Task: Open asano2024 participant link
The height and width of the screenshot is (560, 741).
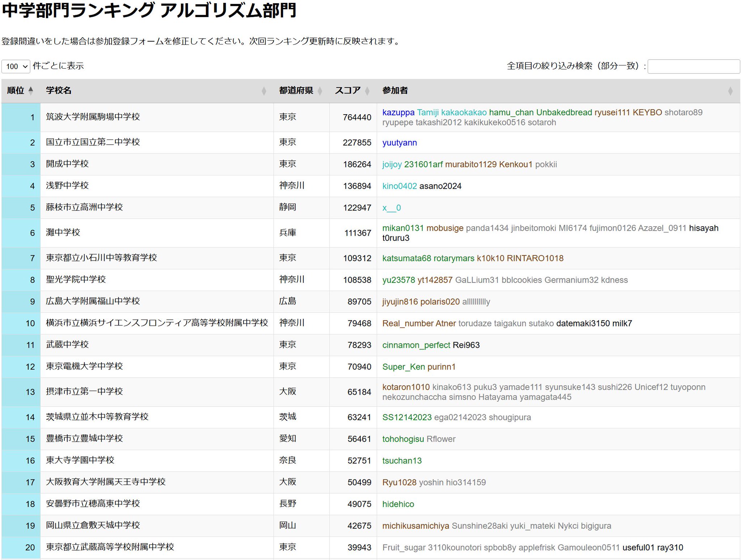Action: [440, 186]
